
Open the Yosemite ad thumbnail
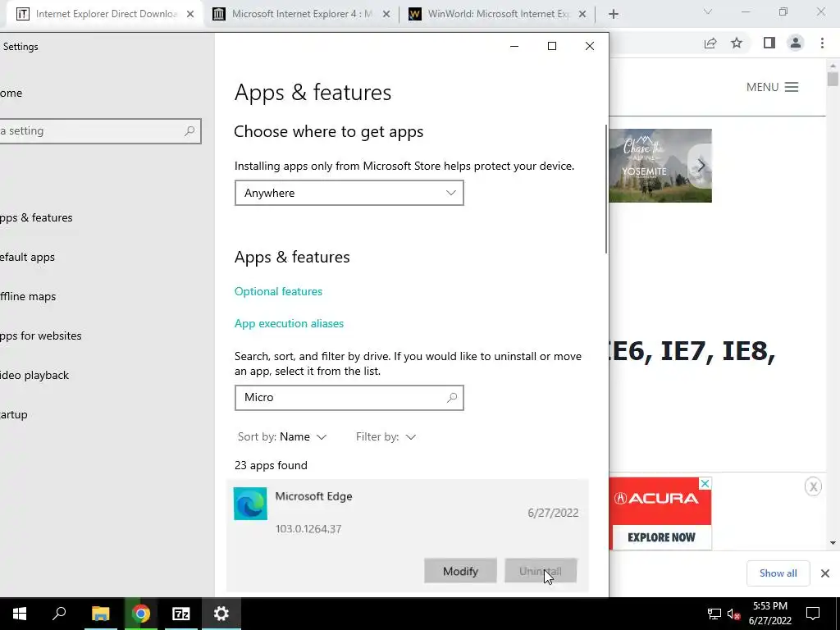660,166
